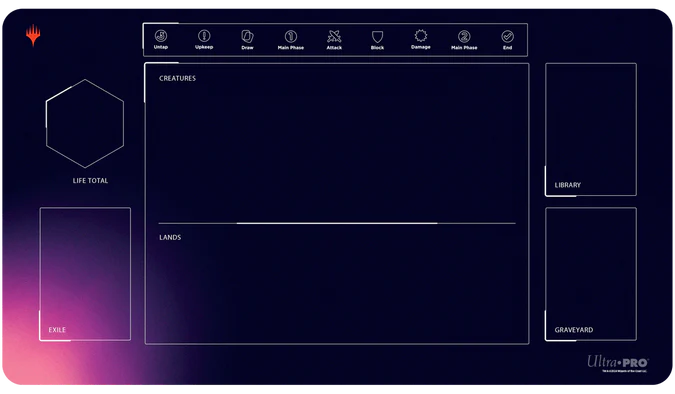This screenshot has width=675, height=394.
Task: Click the LIBRARY label text
Action: [567, 185]
